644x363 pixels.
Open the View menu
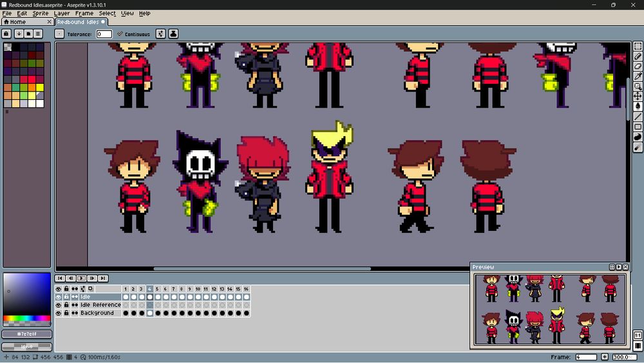(128, 13)
